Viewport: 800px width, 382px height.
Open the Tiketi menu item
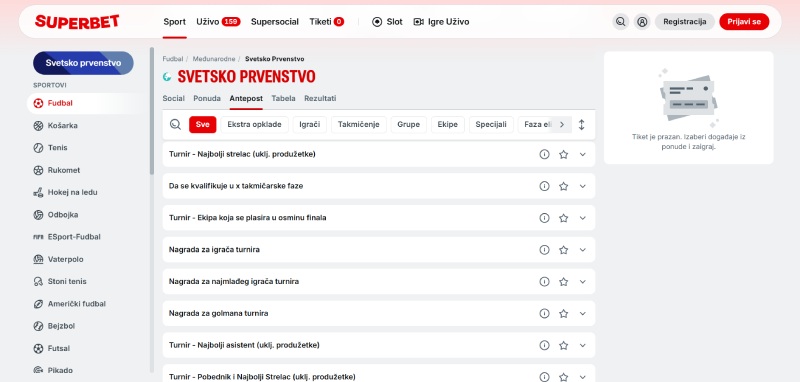[327, 22]
